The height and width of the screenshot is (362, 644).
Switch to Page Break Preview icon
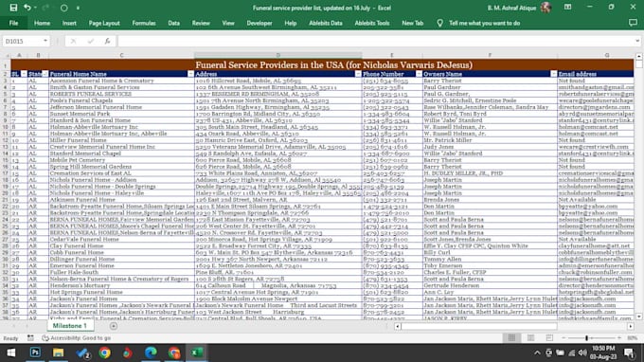(549, 337)
